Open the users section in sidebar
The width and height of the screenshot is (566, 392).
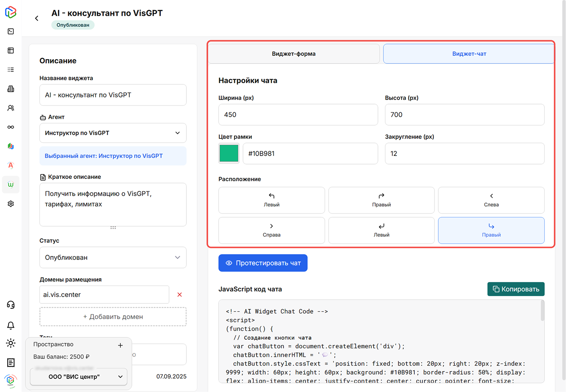tap(11, 108)
